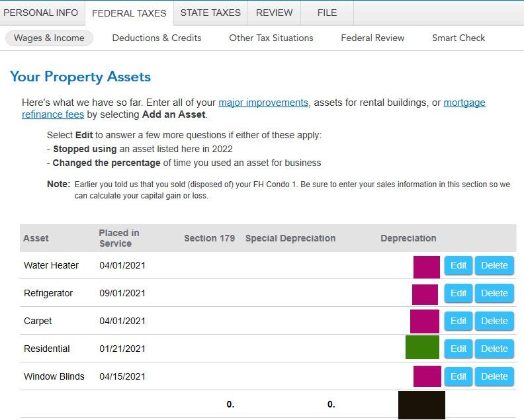Go to the File tab

click(327, 13)
